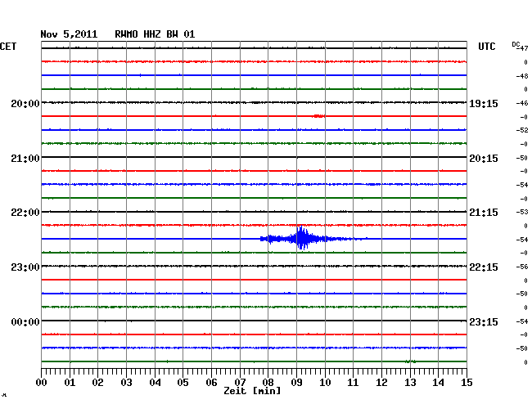
Task: Click the green blip near minute 13 on bottom trace
Action: coord(411,361)
